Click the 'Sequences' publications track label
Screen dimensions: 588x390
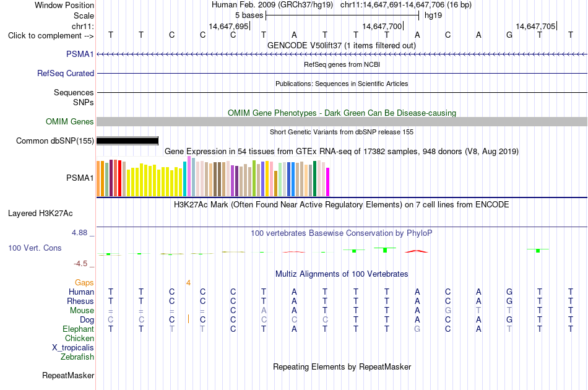click(74, 92)
